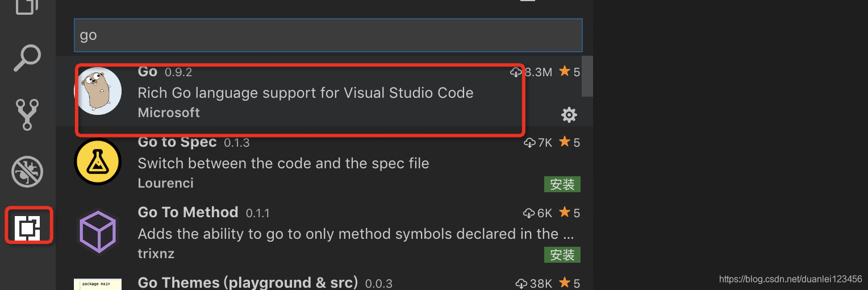This screenshot has width=868, height=290.
Task: Open the 'Go to Spec' extension title
Action: (177, 142)
